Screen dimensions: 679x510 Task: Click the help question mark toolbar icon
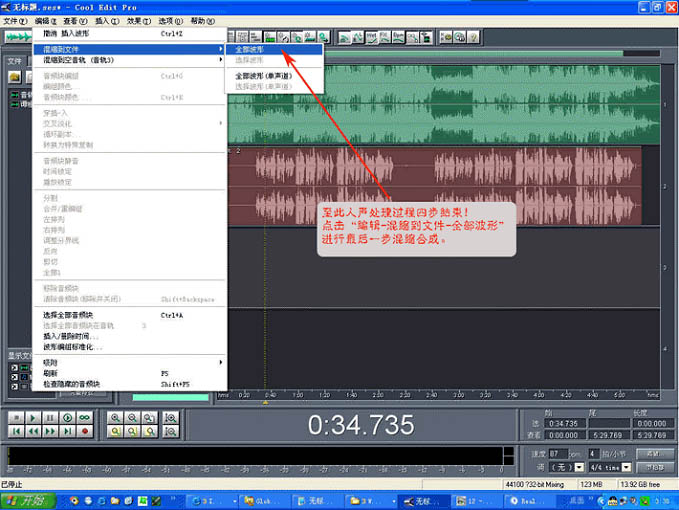(x=473, y=38)
